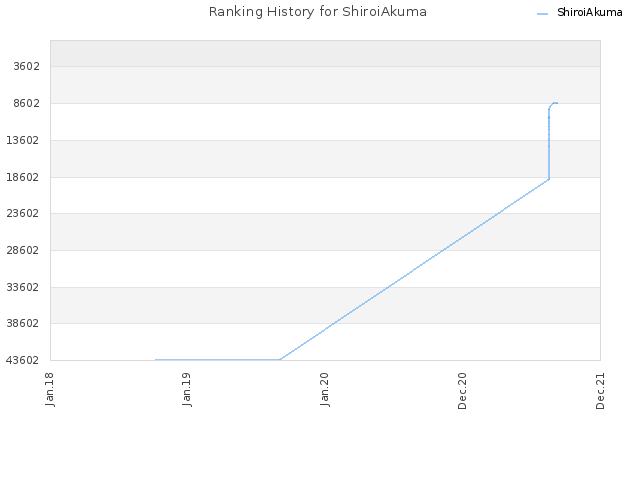
Task: Select the 18602 y-axis label
Action: click(x=23, y=177)
